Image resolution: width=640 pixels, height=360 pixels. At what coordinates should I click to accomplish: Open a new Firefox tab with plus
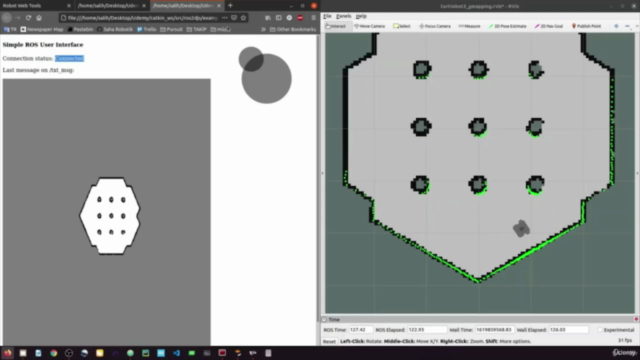point(230,6)
